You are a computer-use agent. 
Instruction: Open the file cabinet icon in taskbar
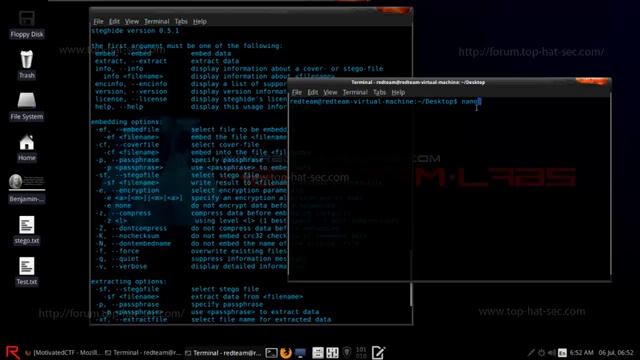pos(318,353)
